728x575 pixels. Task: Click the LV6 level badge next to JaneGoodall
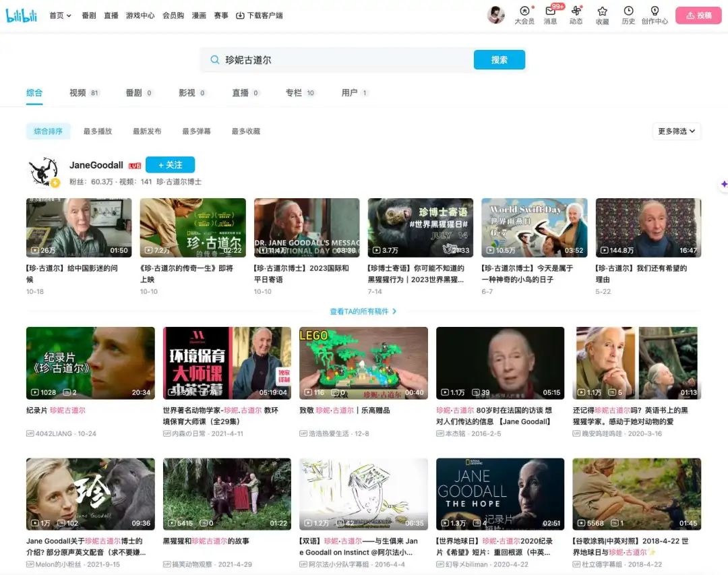click(x=135, y=166)
